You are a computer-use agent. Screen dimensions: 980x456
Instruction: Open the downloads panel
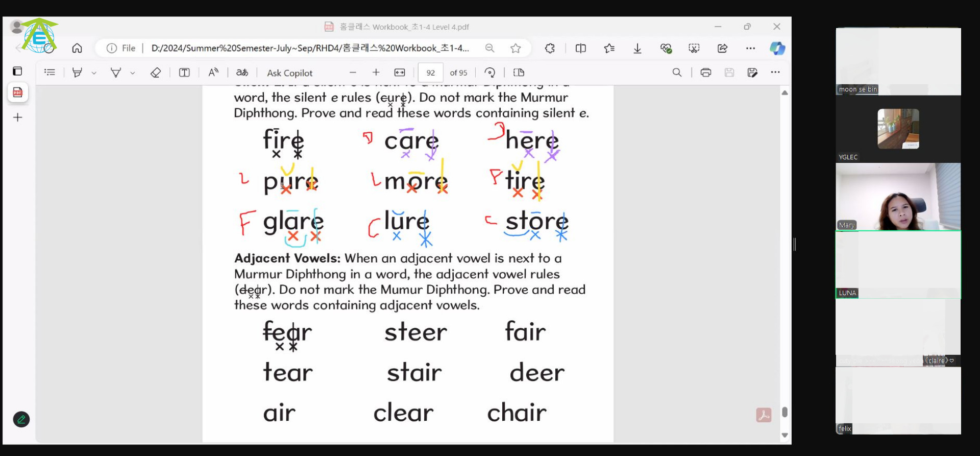coord(638,48)
